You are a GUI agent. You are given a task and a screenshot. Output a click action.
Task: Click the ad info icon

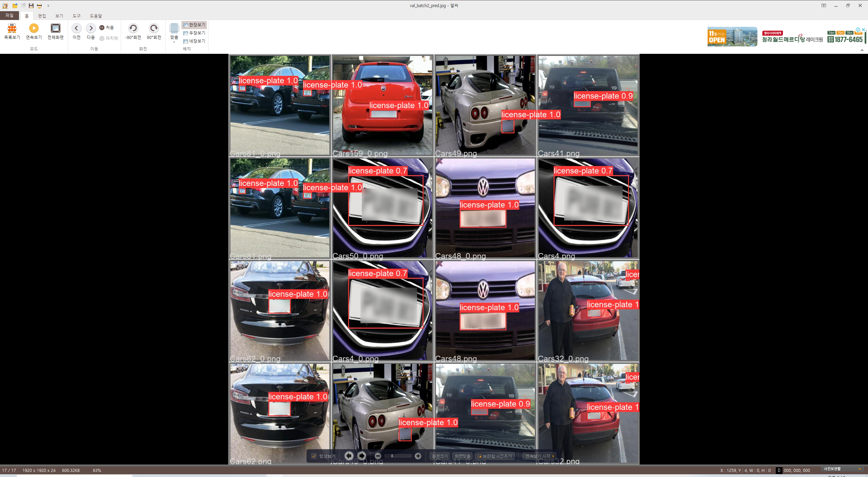pyautogui.click(x=858, y=30)
